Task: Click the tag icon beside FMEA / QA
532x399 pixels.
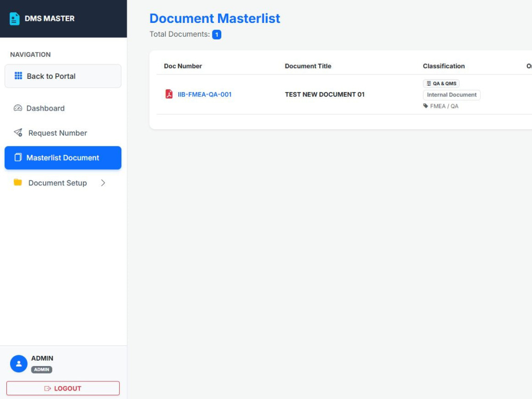Action: click(x=426, y=106)
